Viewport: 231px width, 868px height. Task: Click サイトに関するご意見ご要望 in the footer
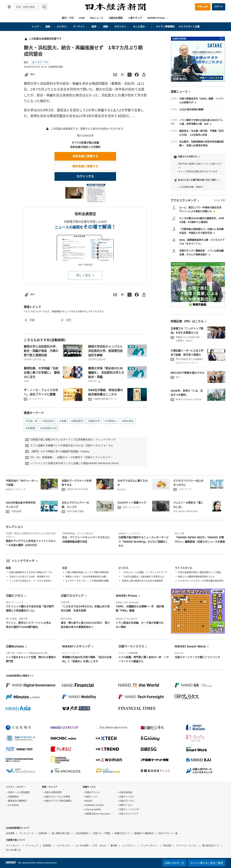point(206,863)
